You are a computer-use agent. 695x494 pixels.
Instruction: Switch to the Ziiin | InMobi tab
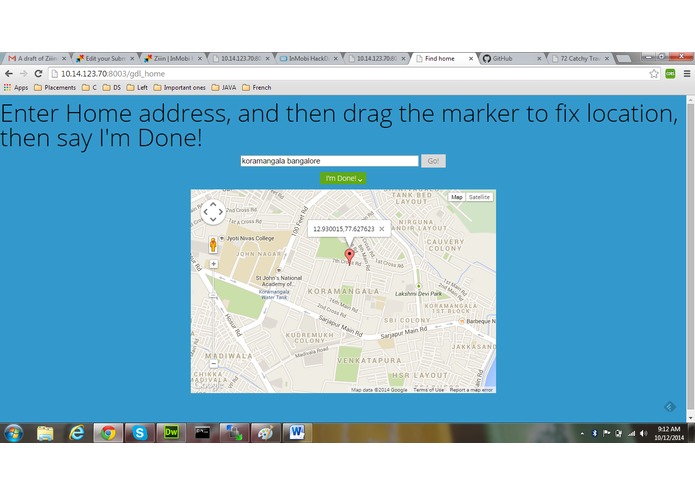[x=173, y=58]
